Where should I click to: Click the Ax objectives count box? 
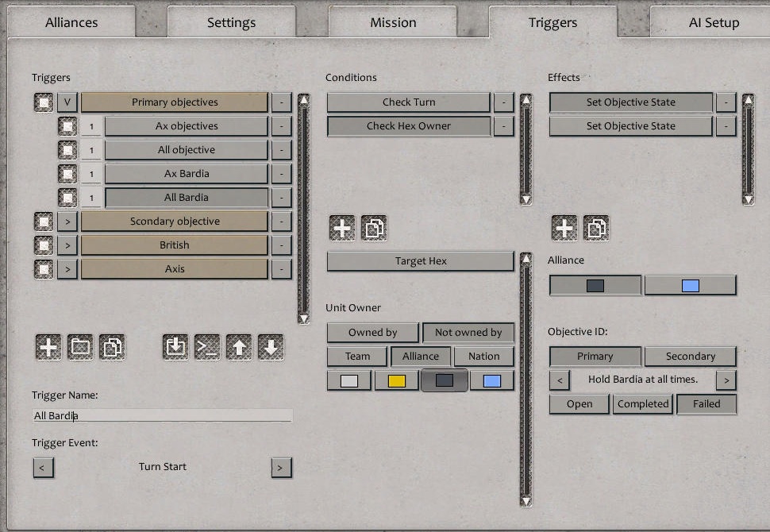point(91,126)
